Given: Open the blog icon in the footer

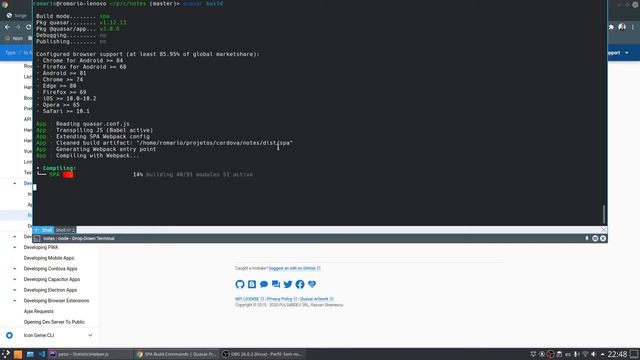Looking at the screenshot, I should pos(252,284).
